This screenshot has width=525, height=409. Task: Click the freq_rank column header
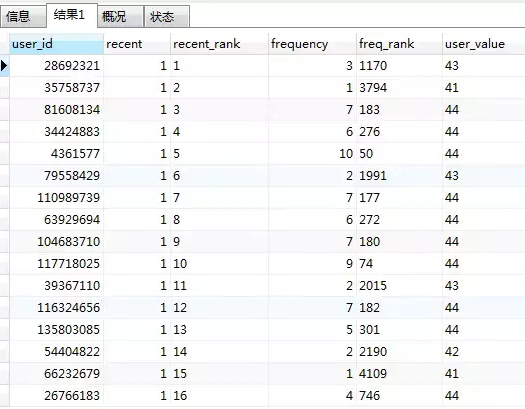(399, 44)
